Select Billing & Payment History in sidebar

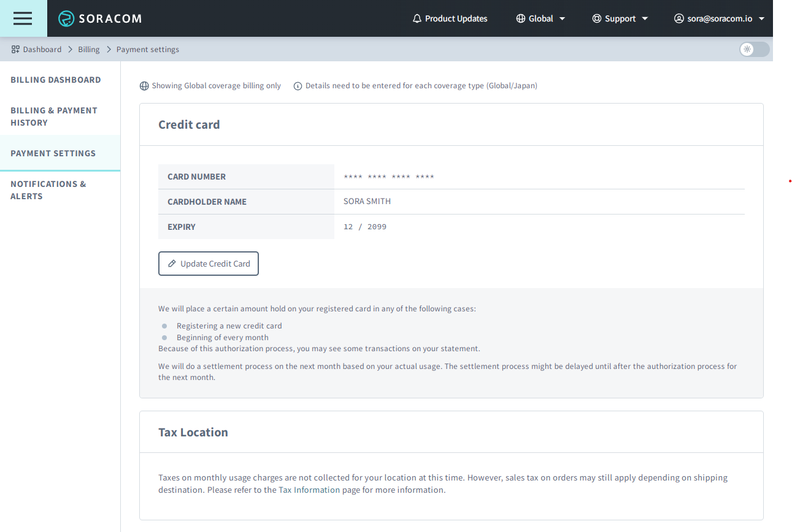tap(54, 116)
